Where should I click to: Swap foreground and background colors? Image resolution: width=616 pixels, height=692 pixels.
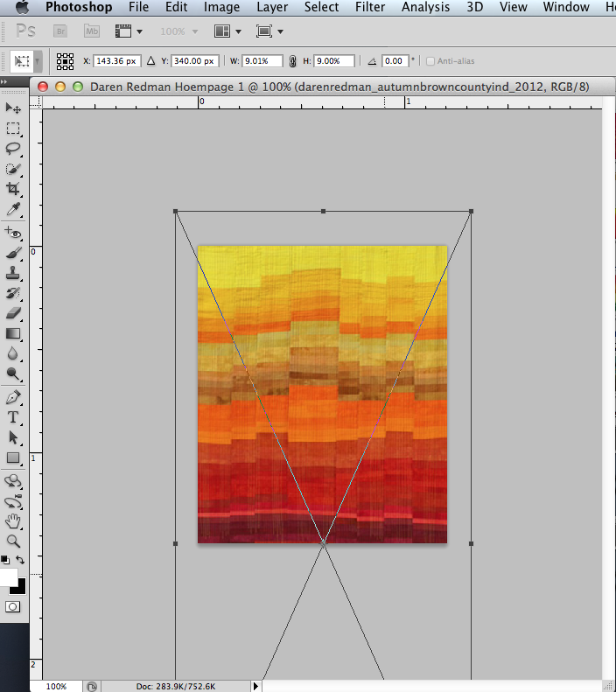pos(20,560)
